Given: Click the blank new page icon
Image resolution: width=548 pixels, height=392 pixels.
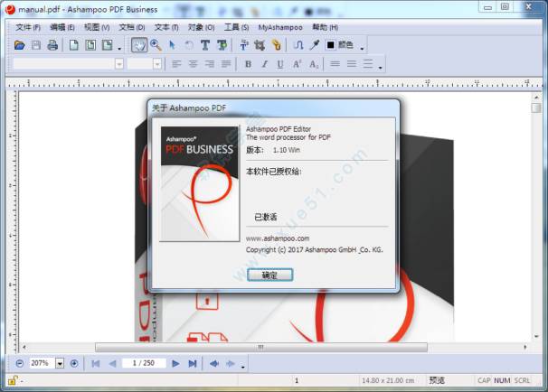Looking at the screenshot, I should pyautogui.click(x=74, y=45).
